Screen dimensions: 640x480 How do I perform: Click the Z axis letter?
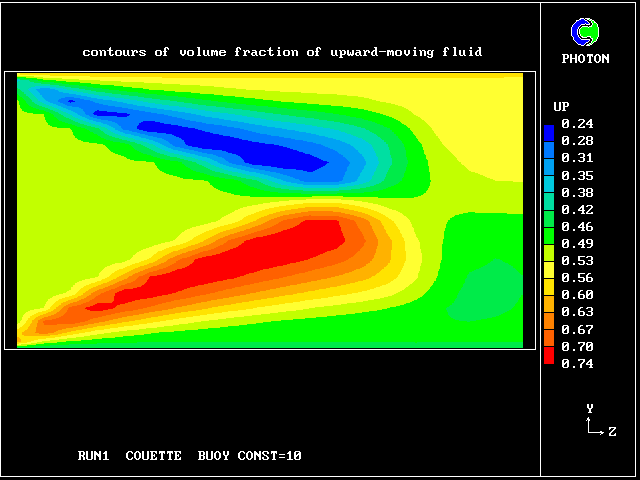point(612,432)
